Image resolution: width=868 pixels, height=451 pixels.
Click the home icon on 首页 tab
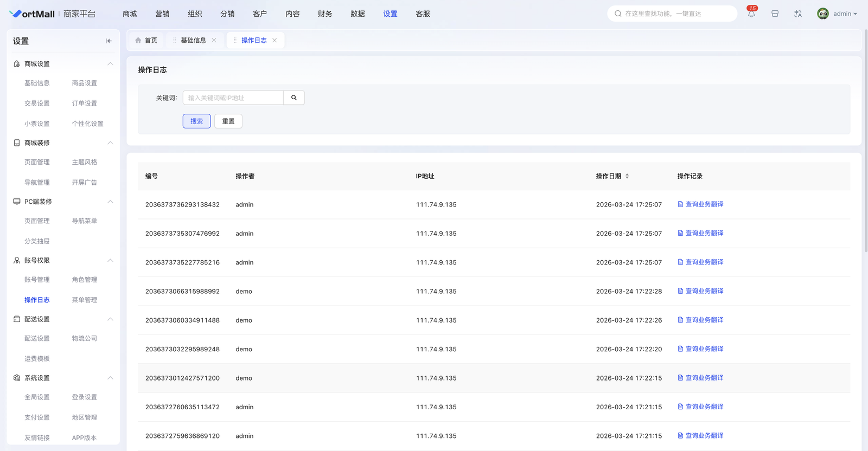coord(138,41)
